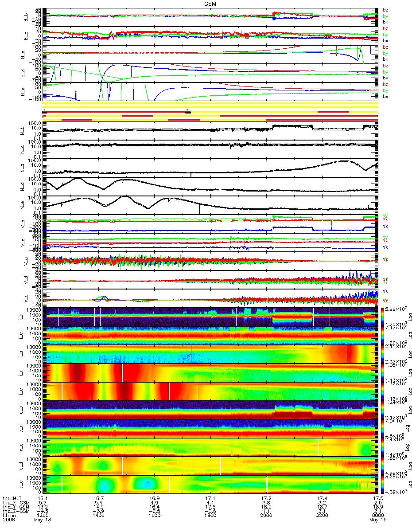Click the green by legend of B_b panel
Viewport: 412px width, 532px height.
coord(385,16)
